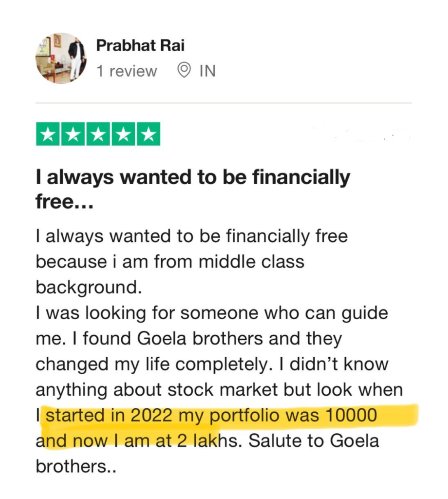Image resolution: width=448 pixels, height=499 pixels.
Task: Click the second green rating star
Action: [x=73, y=134]
